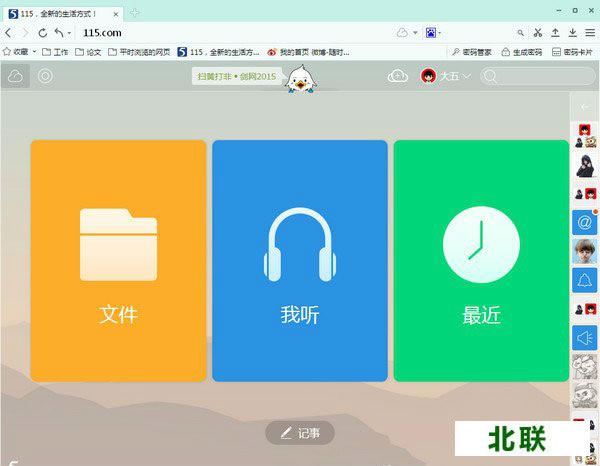This screenshot has height=466, width=600.
Task: Open the 文件 (Files) folder tile
Action: pyautogui.click(x=118, y=260)
